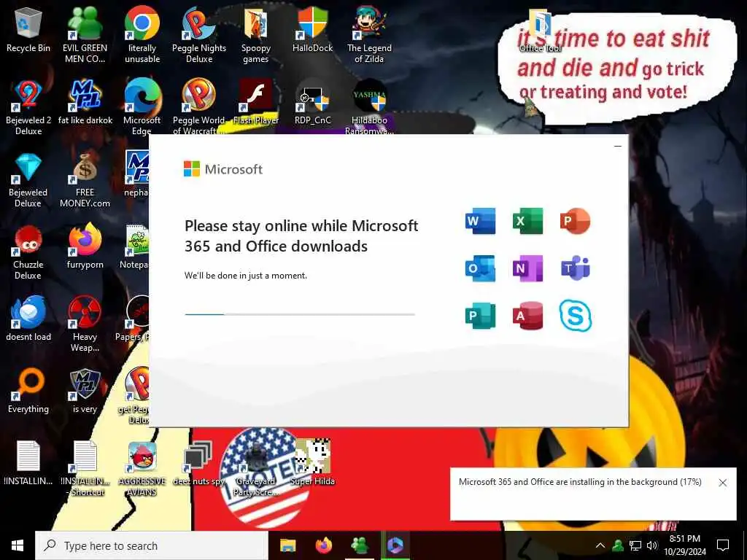The width and height of the screenshot is (747, 560).
Task: Open the Hildaboo Ransomware icon
Action: [369, 106]
